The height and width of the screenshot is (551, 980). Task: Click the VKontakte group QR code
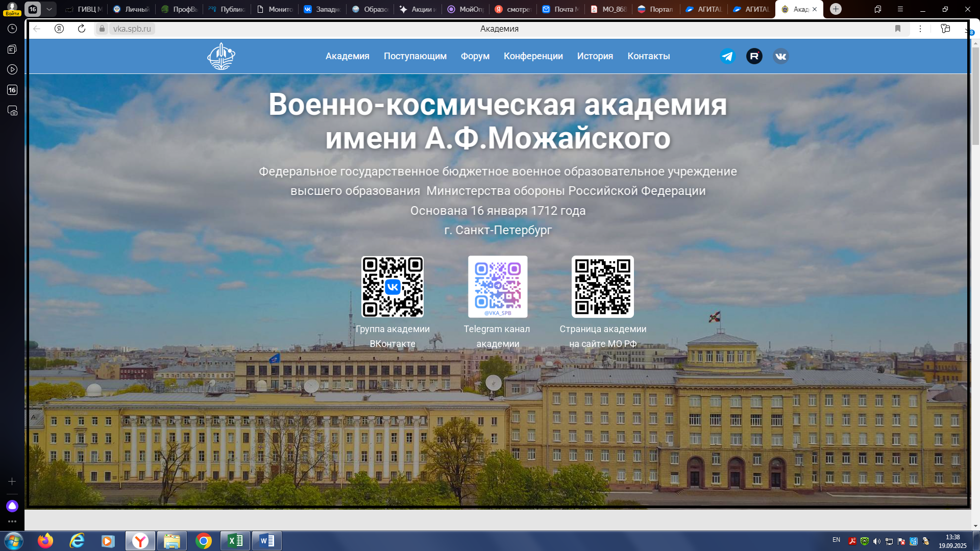click(x=392, y=287)
